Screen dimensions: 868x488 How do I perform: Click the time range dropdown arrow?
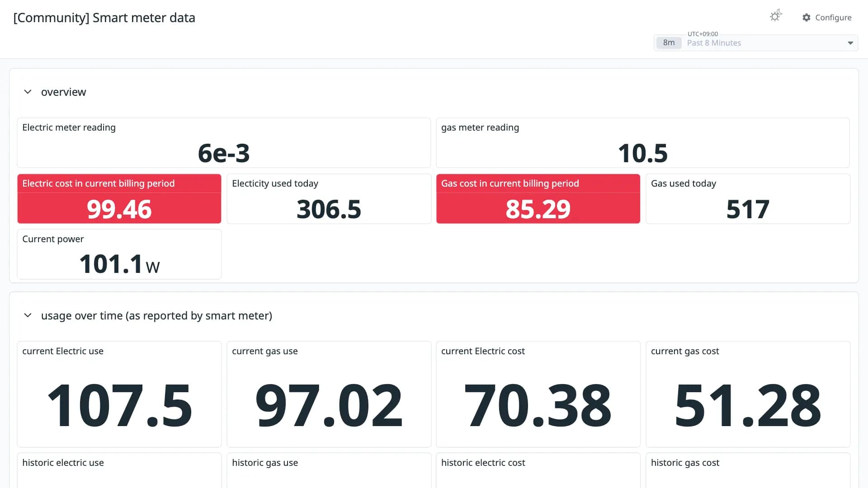tap(850, 43)
